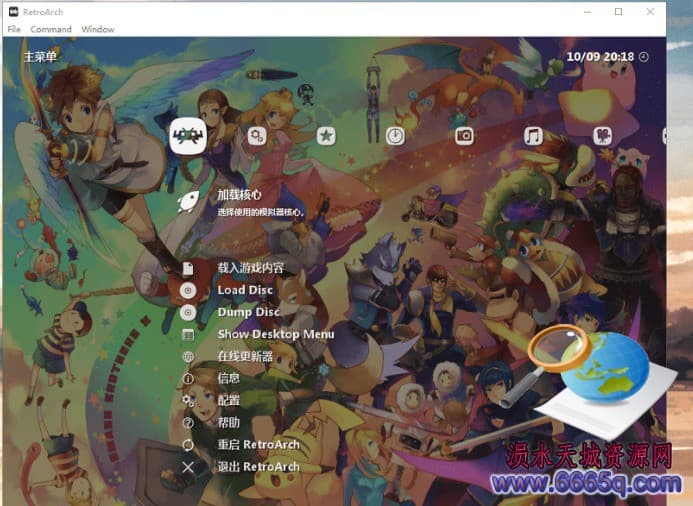This screenshot has height=506, width=693.
Task: Maximize the RetroArch window
Action: pyautogui.click(x=619, y=11)
